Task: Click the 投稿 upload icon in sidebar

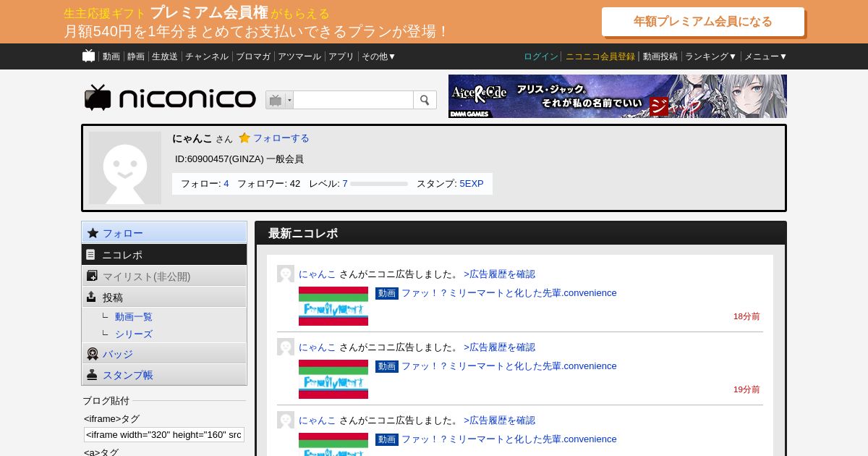Action: 91,297
